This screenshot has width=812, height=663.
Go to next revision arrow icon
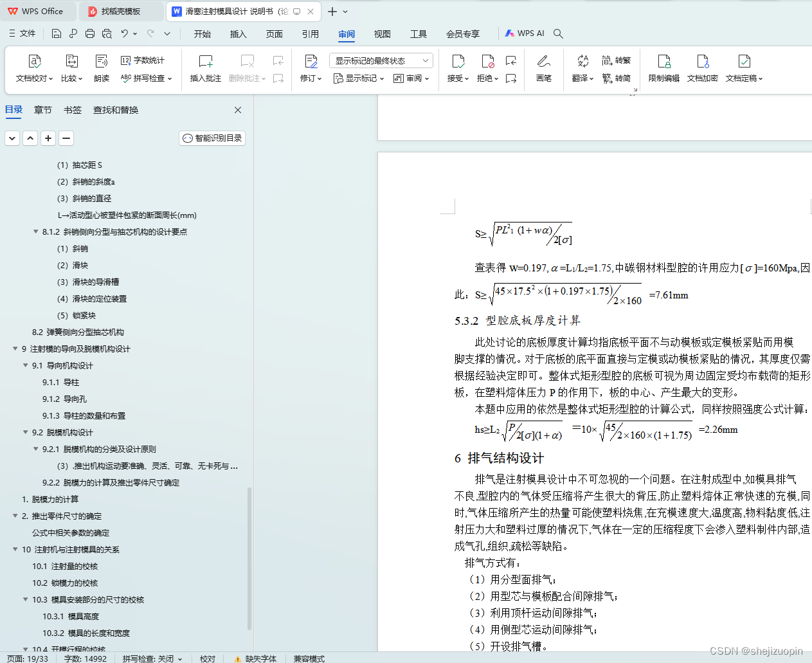pyautogui.click(x=511, y=78)
